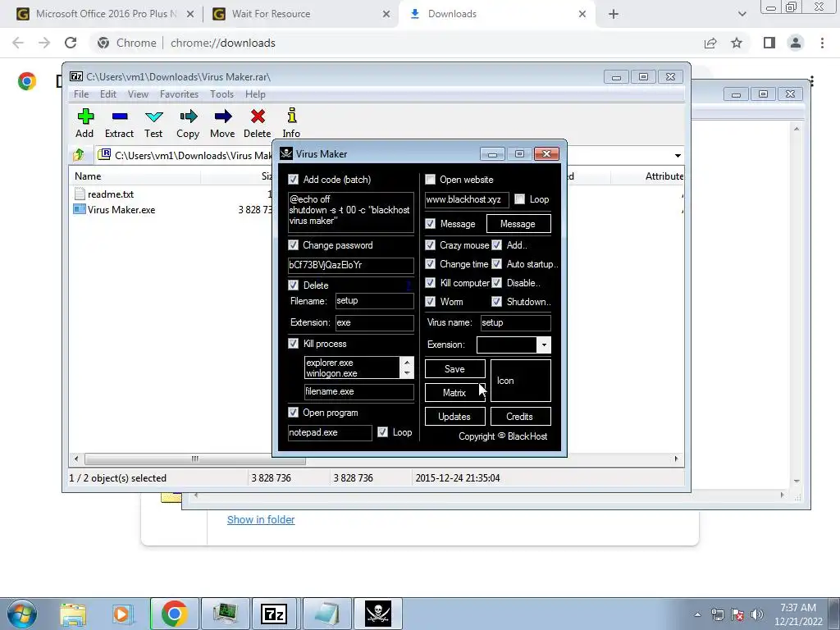
Task: Toggle the Kill computer checkbox
Action: pyautogui.click(x=430, y=282)
